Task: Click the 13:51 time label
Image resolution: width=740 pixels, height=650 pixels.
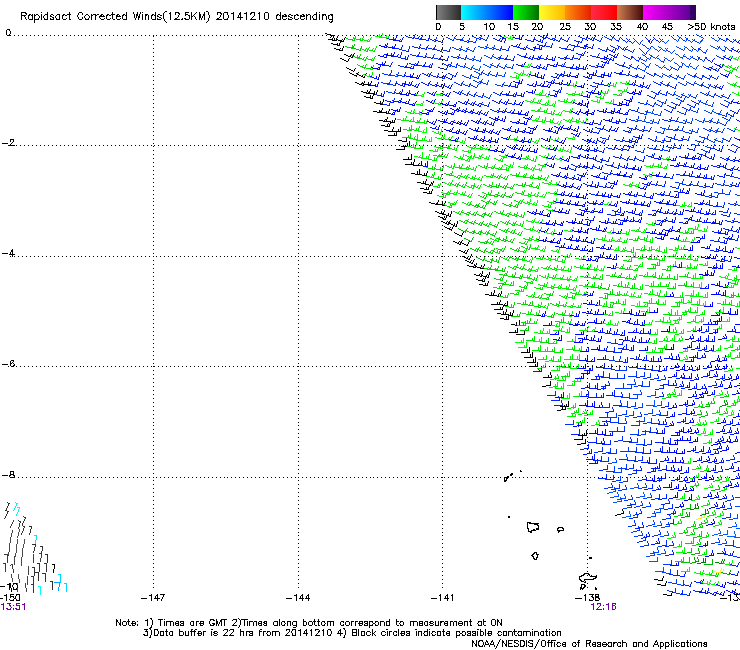Action: pyautogui.click(x=13, y=607)
